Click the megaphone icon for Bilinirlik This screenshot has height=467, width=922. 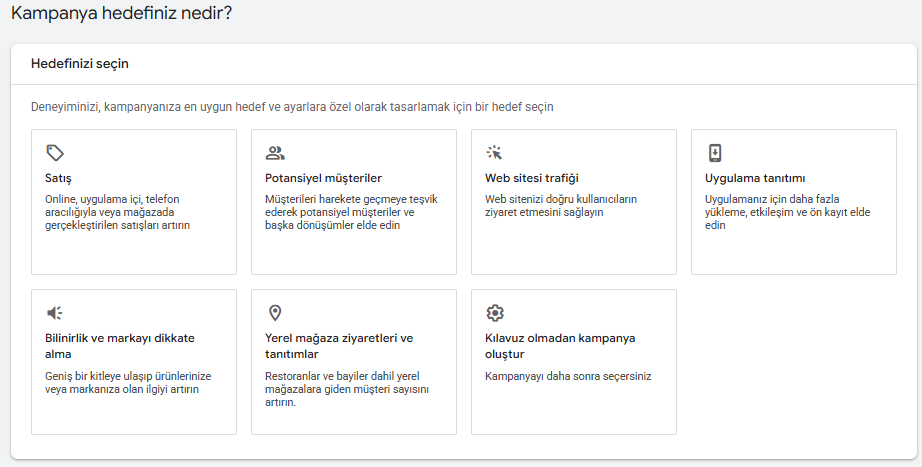(x=55, y=313)
